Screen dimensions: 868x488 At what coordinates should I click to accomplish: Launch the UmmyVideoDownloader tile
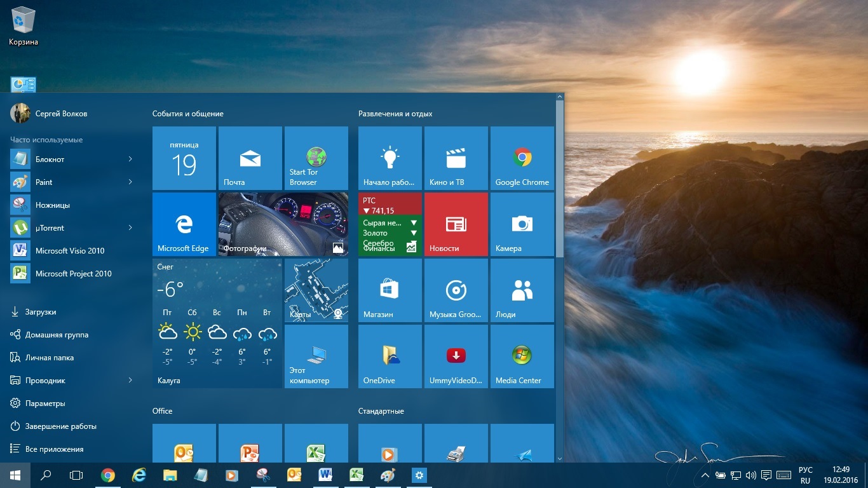click(456, 356)
